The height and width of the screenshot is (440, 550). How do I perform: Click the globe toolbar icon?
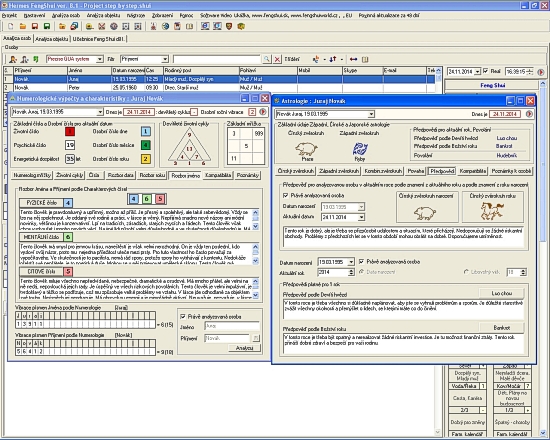165,26
